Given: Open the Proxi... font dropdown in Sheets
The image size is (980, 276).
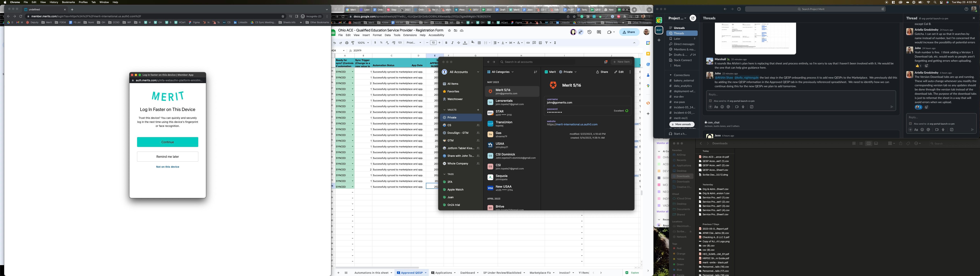Looking at the screenshot, I should [414, 43].
